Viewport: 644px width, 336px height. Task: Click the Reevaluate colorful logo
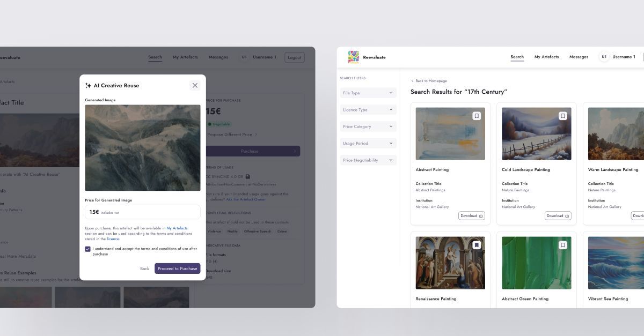tap(353, 57)
